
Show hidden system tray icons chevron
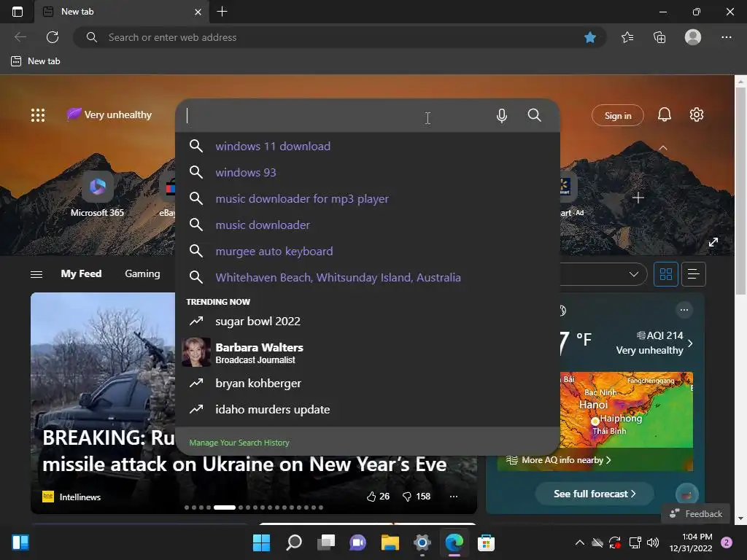[579, 542]
